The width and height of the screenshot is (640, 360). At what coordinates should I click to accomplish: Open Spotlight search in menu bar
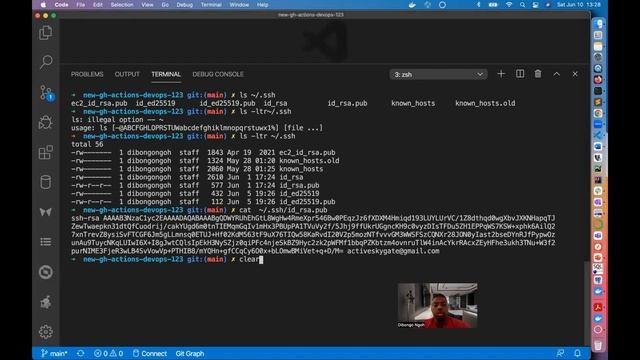[522, 5]
